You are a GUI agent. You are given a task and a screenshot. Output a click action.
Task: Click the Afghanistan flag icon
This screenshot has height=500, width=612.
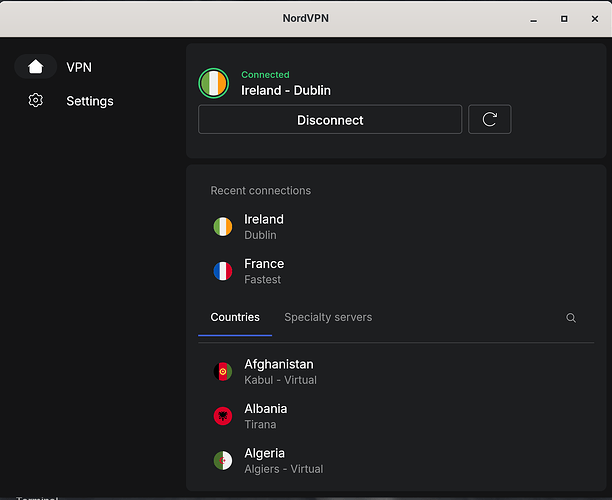click(x=223, y=371)
